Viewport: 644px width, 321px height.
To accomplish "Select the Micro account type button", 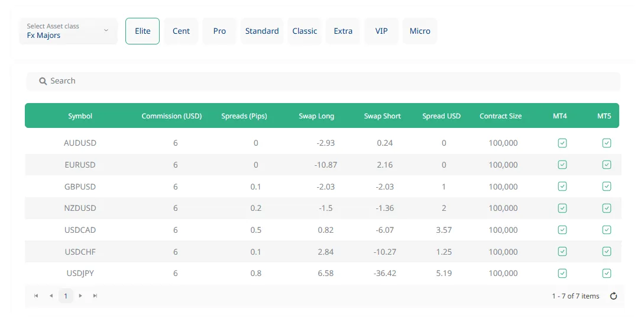I will [420, 31].
